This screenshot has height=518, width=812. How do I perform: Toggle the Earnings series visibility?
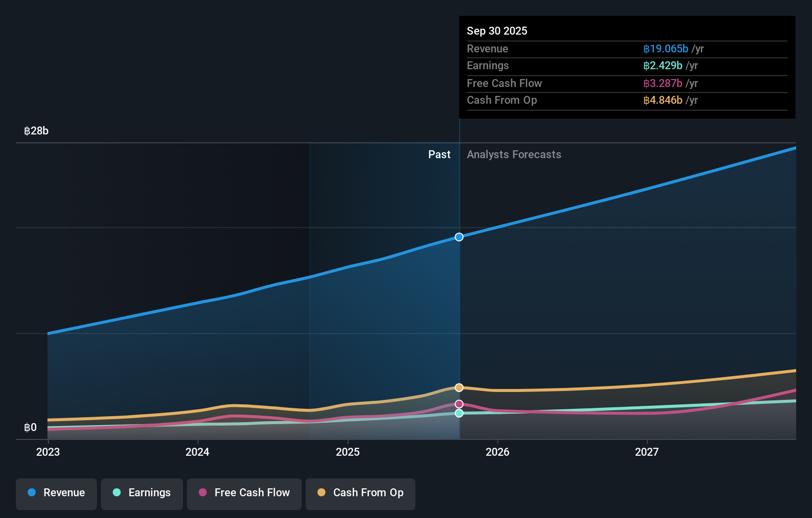pyautogui.click(x=141, y=493)
